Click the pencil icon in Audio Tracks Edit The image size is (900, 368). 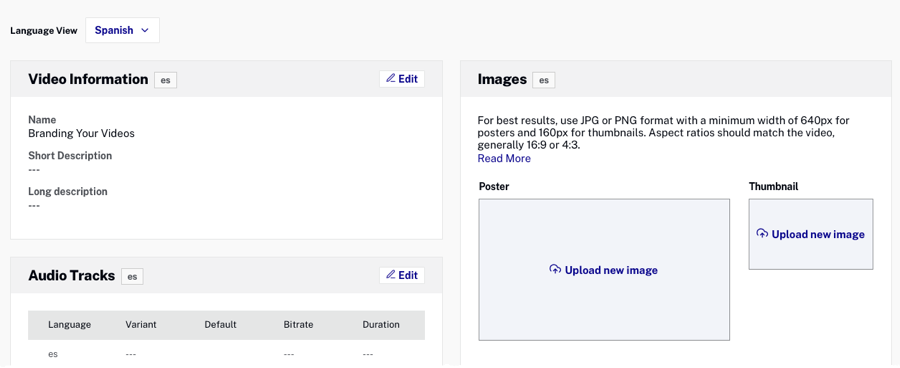391,275
